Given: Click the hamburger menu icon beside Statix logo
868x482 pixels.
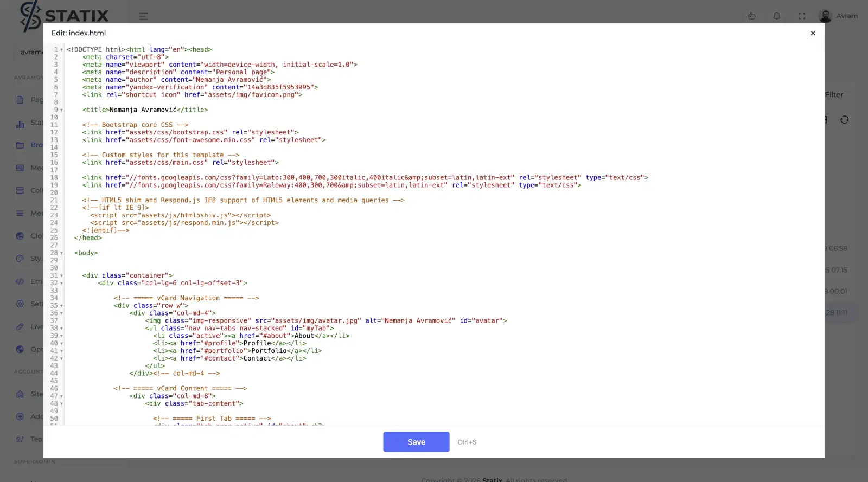Looking at the screenshot, I should [143, 16].
